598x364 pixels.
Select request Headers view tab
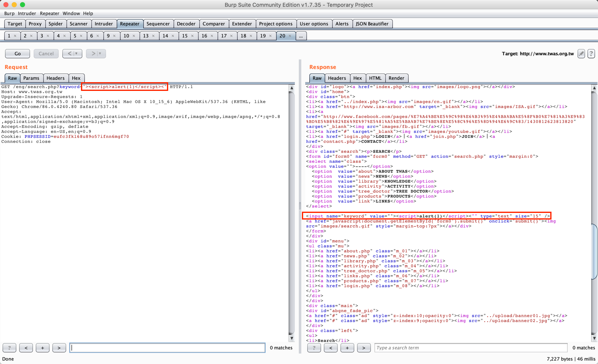point(56,78)
